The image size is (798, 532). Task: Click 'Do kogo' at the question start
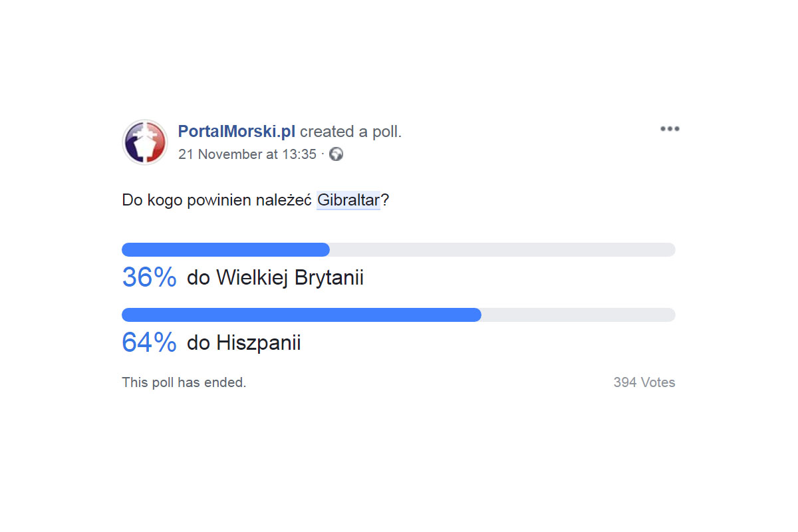pos(147,200)
